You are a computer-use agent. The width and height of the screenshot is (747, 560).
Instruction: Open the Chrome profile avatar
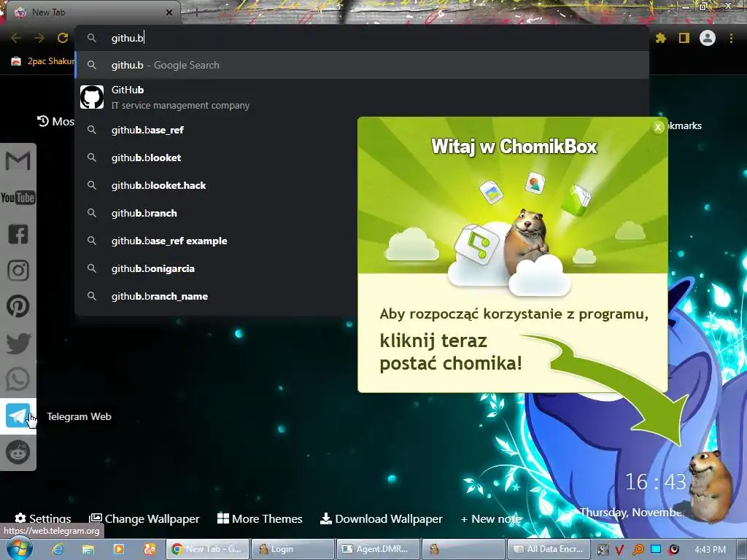click(708, 38)
